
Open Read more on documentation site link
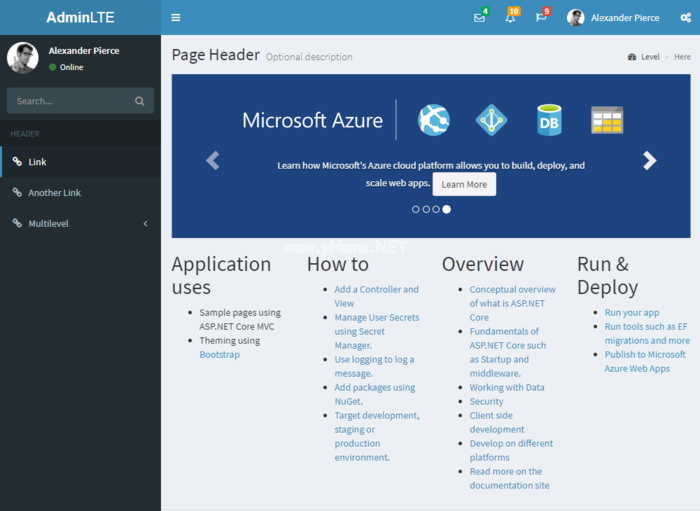point(509,478)
